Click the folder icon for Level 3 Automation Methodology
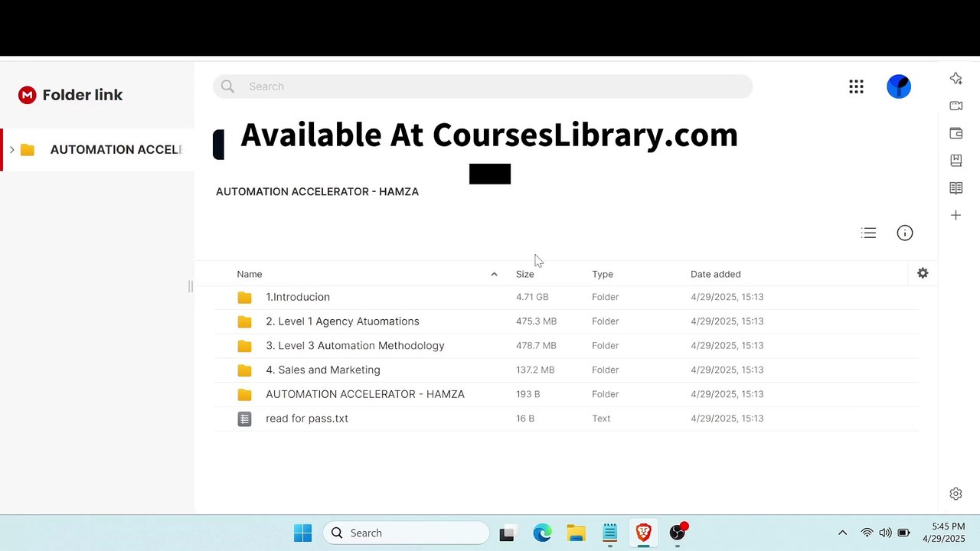980x551 pixels. 244,346
